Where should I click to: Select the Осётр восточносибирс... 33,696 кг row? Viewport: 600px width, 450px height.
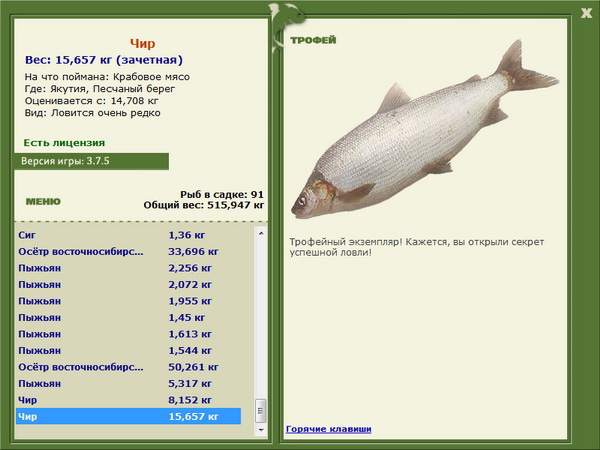pyautogui.click(x=129, y=251)
